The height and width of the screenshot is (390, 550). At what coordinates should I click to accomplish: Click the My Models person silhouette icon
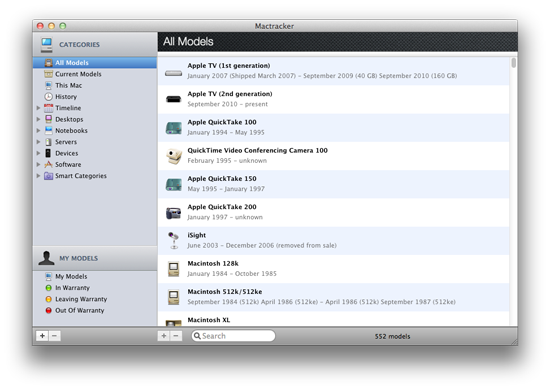pos(46,258)
